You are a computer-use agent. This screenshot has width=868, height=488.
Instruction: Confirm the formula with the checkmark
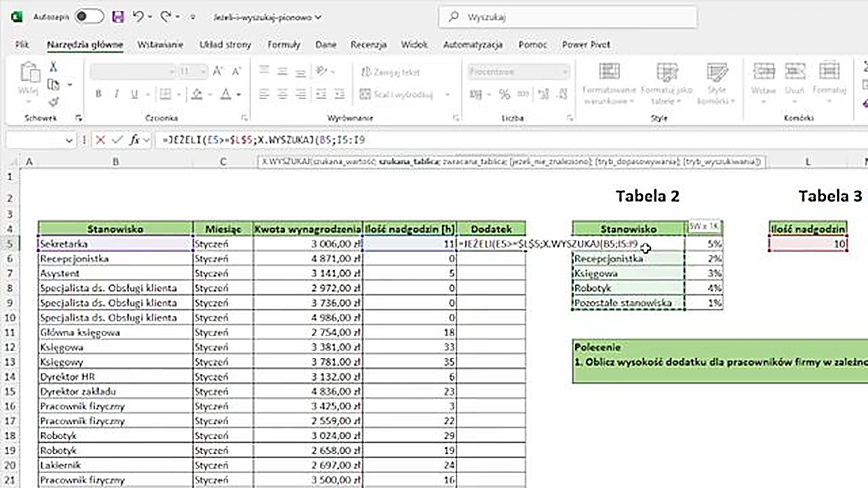[x=117, y=140]
